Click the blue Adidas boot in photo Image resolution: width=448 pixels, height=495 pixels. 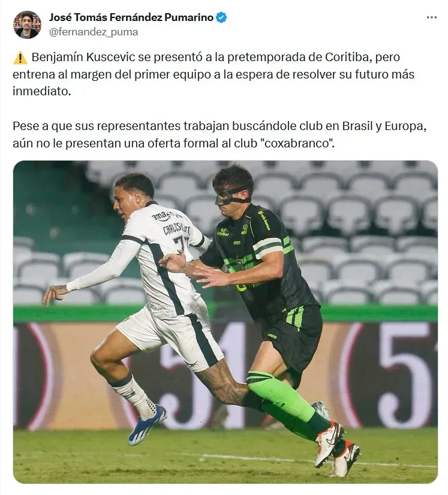[x=147, y=425]
